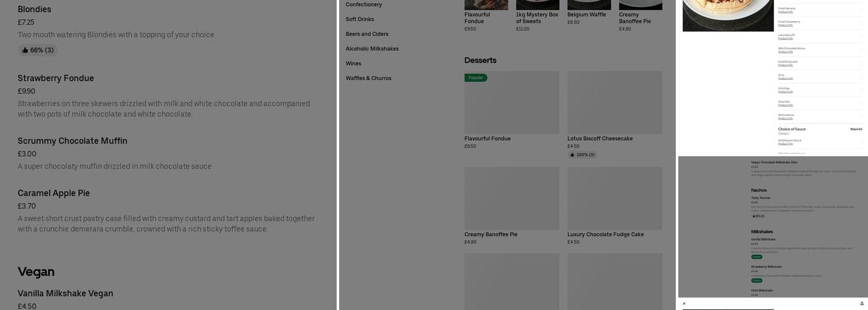This screenshot has width=868, height=310.
Task: Open the Caramel Apple Pie item
Action: pyautogui.click(x=54, y=193)
